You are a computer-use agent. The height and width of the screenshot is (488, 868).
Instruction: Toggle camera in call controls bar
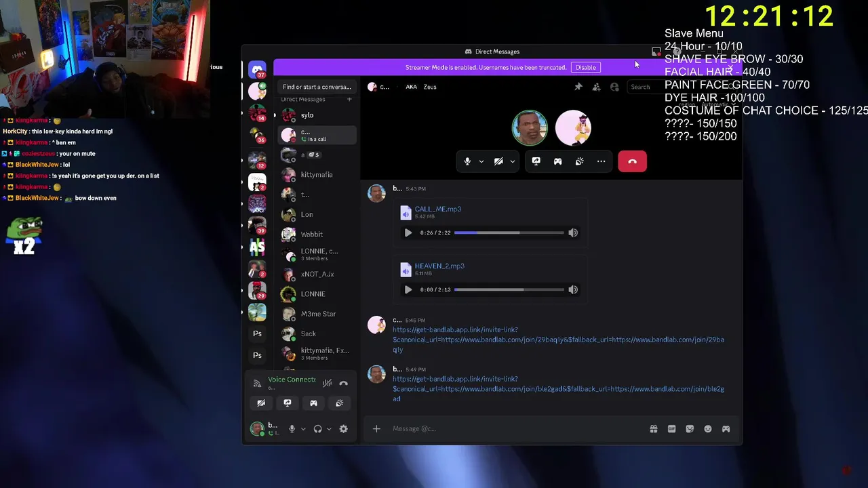[x=498, y=161]
